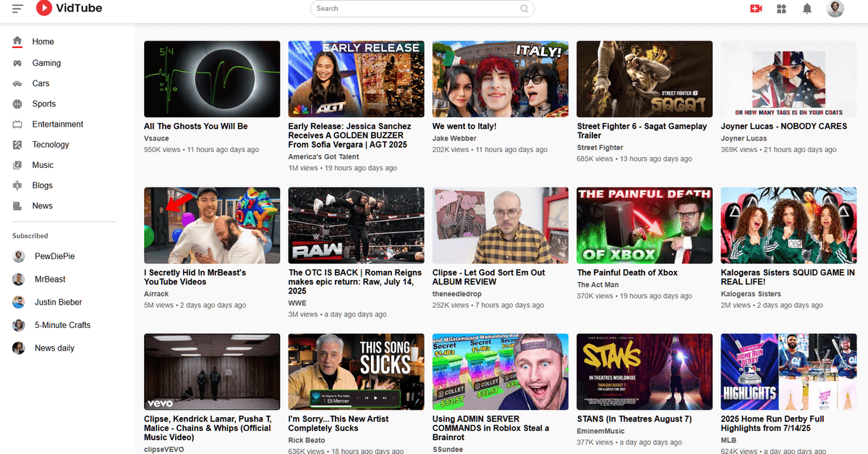The height and width of the screenshot is (454, 868).
Task: Click the VidTube logo
Action: coord(69,9)
